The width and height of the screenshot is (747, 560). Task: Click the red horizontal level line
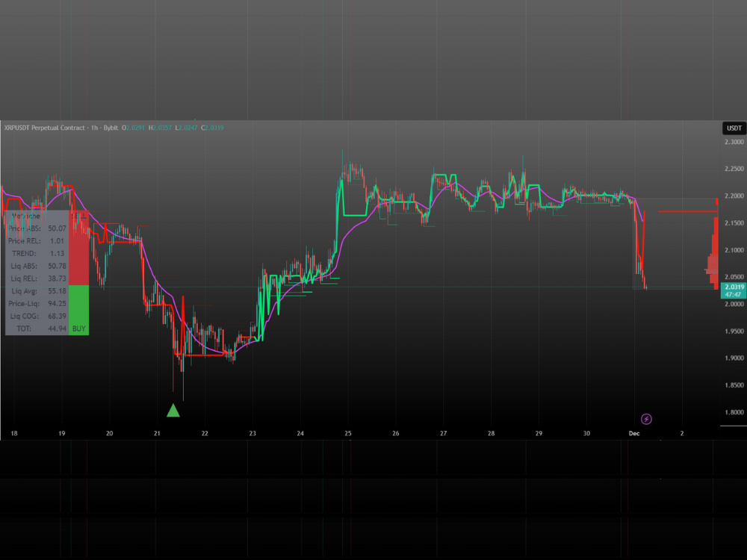pyautogui.click(x=687, y=211)
